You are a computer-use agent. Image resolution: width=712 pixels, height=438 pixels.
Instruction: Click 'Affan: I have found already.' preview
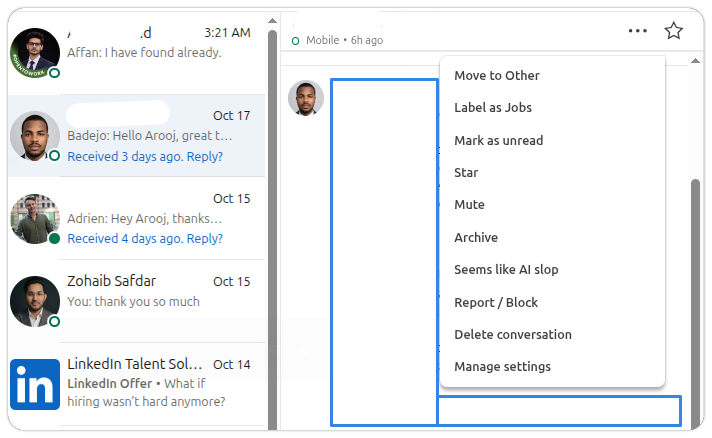(144, 53)
